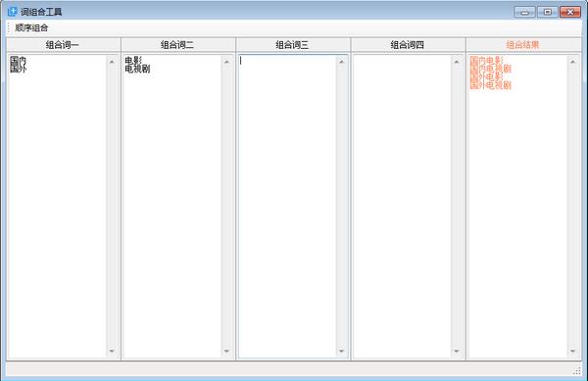Click the scroll up arrow in 组合词一 box
This screenshot has height=381, width=588.
pos(112,62)
